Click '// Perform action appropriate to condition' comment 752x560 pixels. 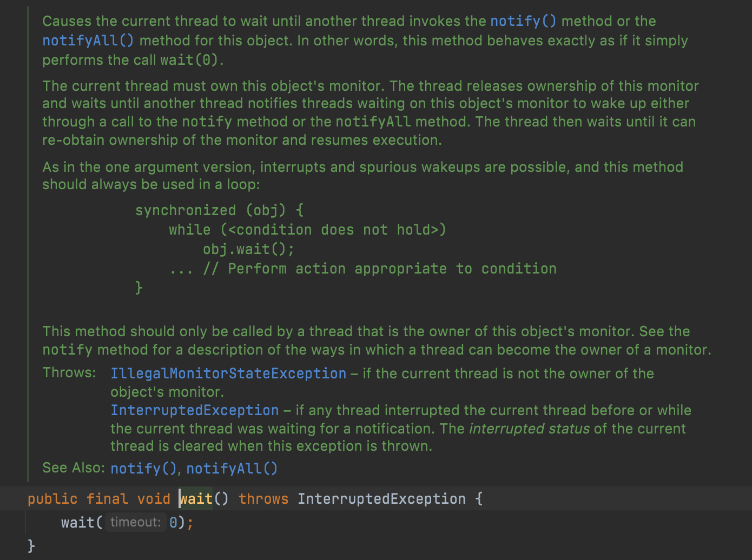pyautogui.click(x=380, y=269)
